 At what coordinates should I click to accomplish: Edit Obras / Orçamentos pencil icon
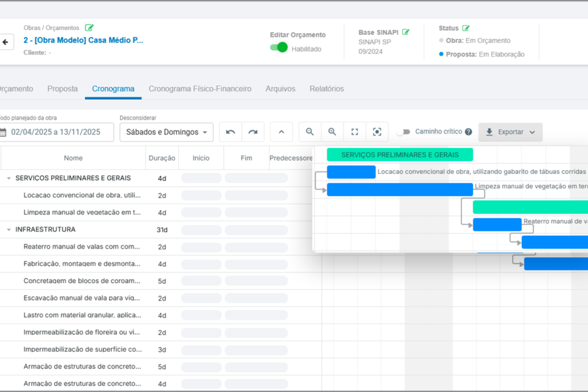pyautogui.click(x=89, y=28)
